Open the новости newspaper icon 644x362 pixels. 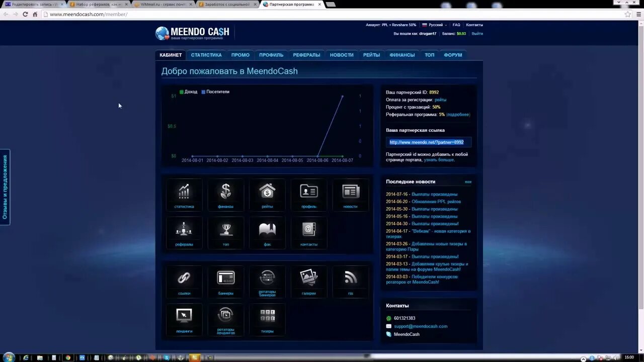coord(351,195)
